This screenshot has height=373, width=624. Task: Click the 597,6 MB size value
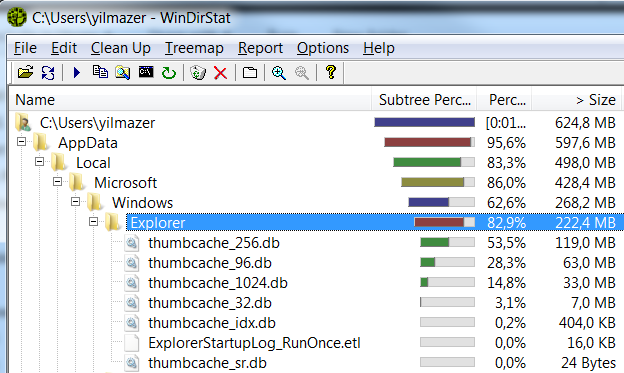[585, 143]
